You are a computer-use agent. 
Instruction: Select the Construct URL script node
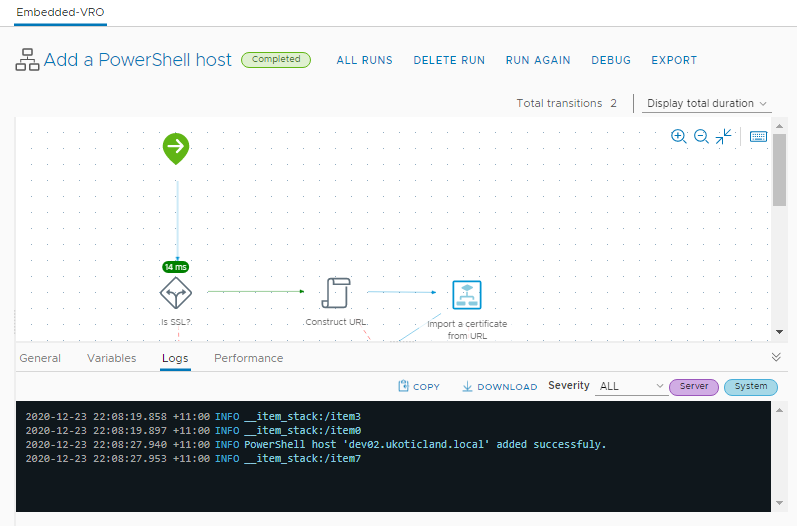point(336,293)
